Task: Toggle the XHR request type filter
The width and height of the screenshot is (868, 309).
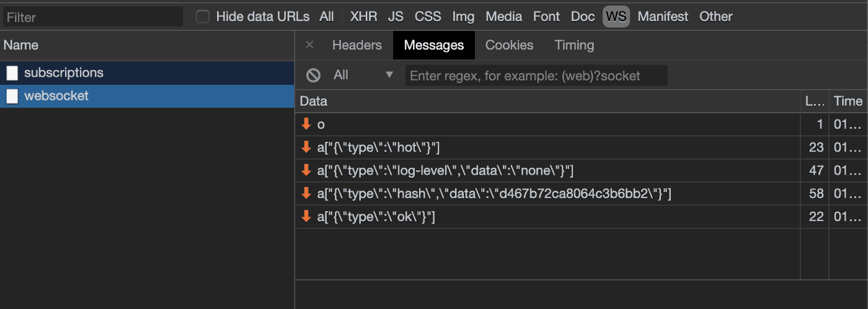Action: click(363, 17)
